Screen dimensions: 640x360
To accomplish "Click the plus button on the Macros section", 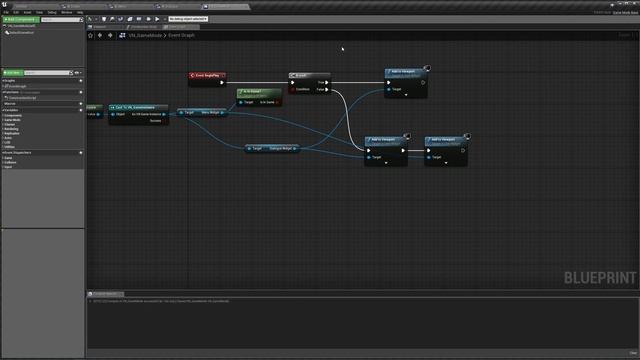I will pos(80,104).
